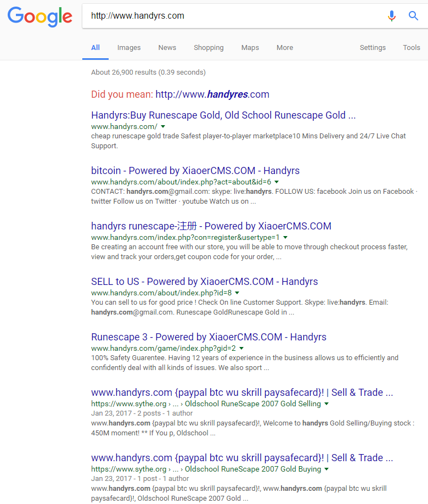This screenshot has height=504, width=428.
Task: Open 'SELL to US' result link
Action: click(x=204, y=282)
